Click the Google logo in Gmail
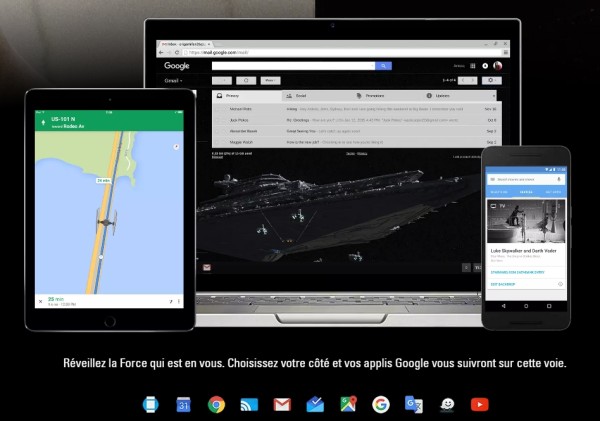 [x=176, y=66]
